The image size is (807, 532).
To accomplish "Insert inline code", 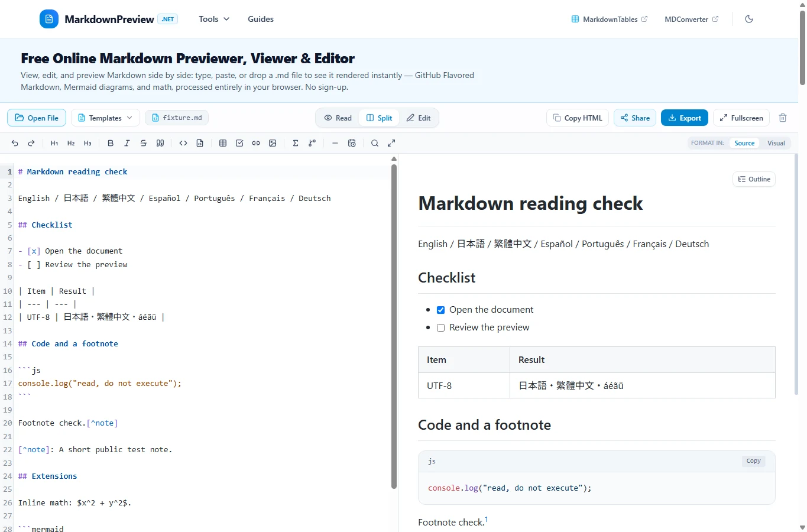I will (183, 143).
